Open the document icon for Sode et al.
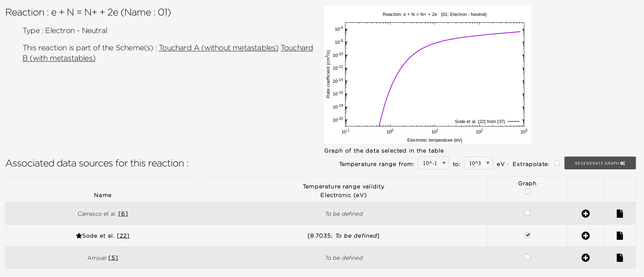 [x=619, y=236]
